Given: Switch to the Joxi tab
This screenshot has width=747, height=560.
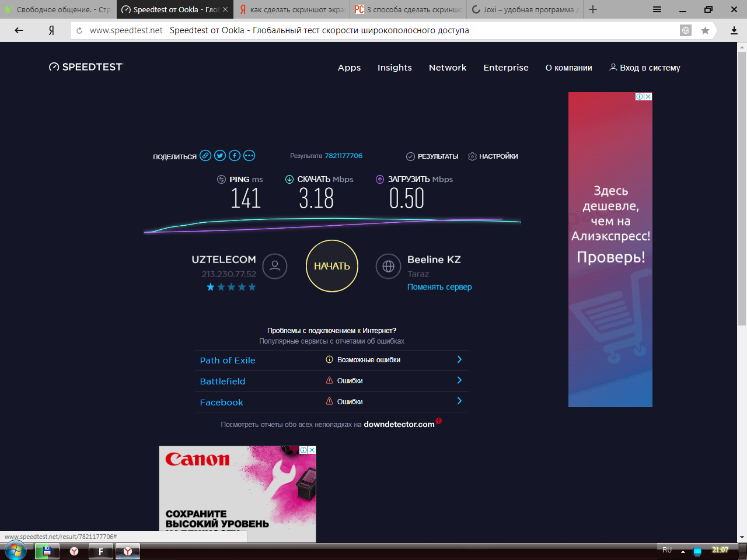Looking at the screenshot, I should tap(525, 9).
